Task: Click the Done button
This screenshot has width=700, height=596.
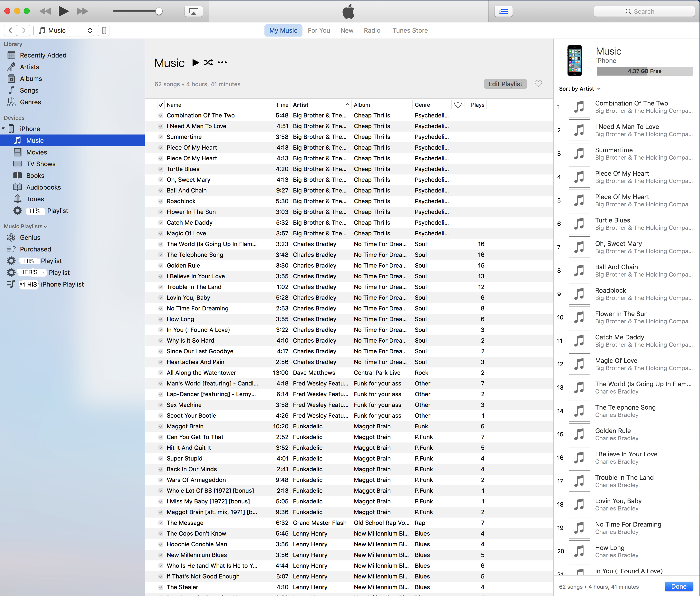Action: click(x=678, y=586)
